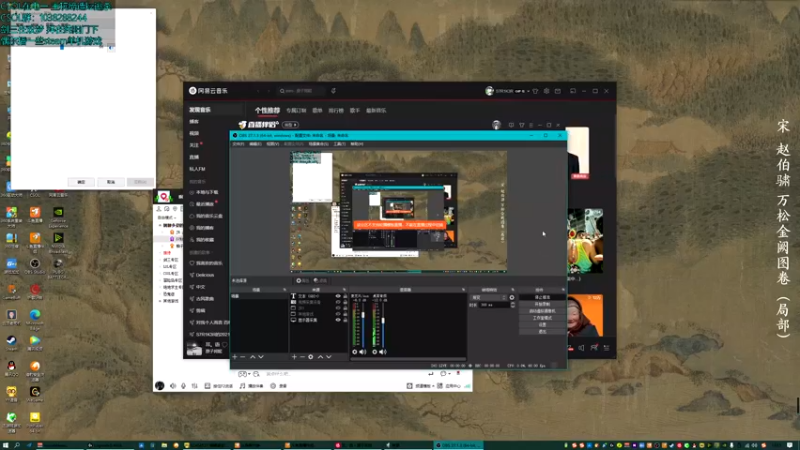
Task: Toggle microphone icon in white chat window toolbar
Action: click(x=184, y=386)
